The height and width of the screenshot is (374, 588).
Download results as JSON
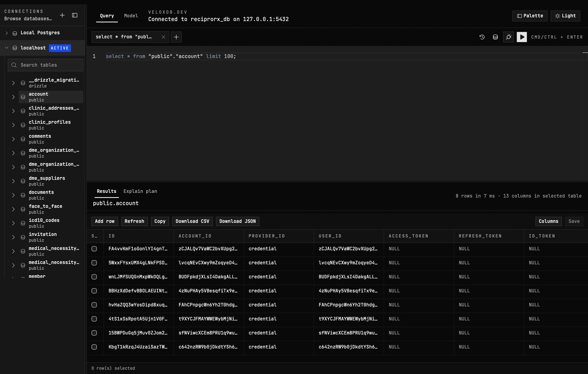pyautogui.click(x=237, y=221)
